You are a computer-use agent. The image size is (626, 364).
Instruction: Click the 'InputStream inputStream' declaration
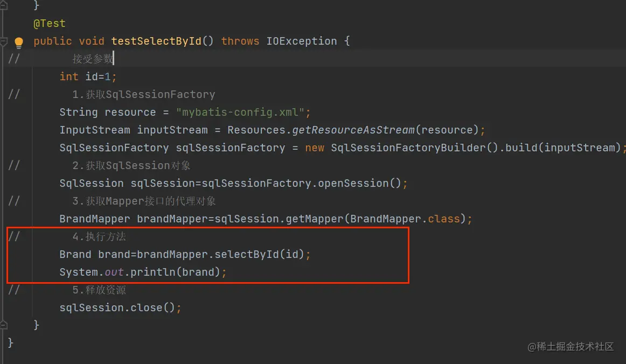134,130
